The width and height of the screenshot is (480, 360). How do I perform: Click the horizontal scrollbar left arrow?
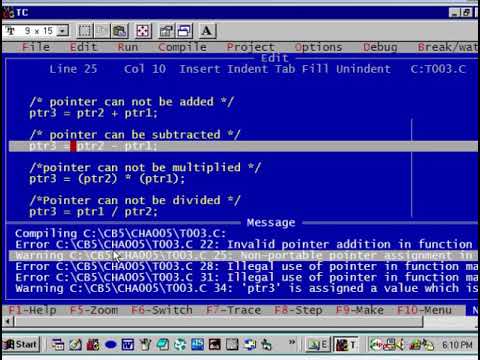[x=8, y=322]
